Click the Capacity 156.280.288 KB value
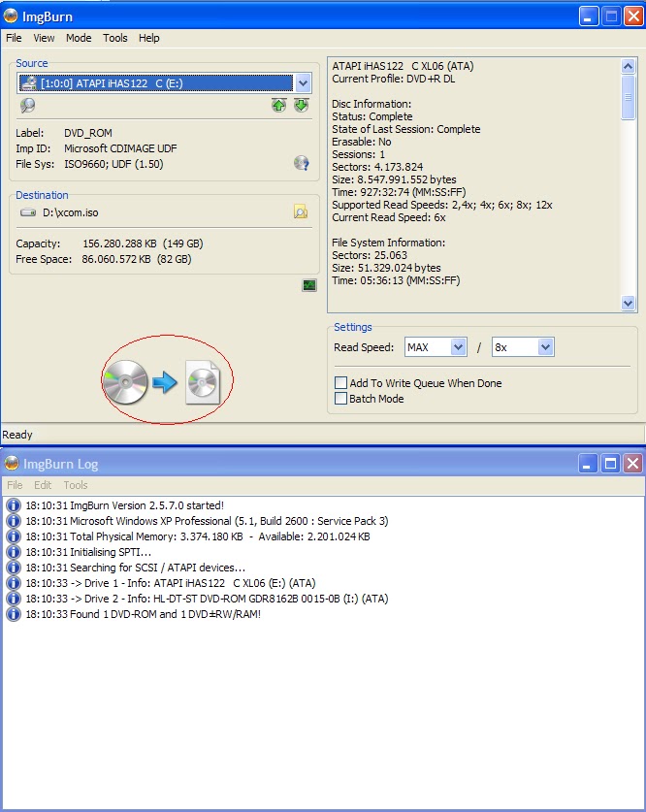Viewport: 646px width, 812px height. pyautogui.click(x=143, y=244)
